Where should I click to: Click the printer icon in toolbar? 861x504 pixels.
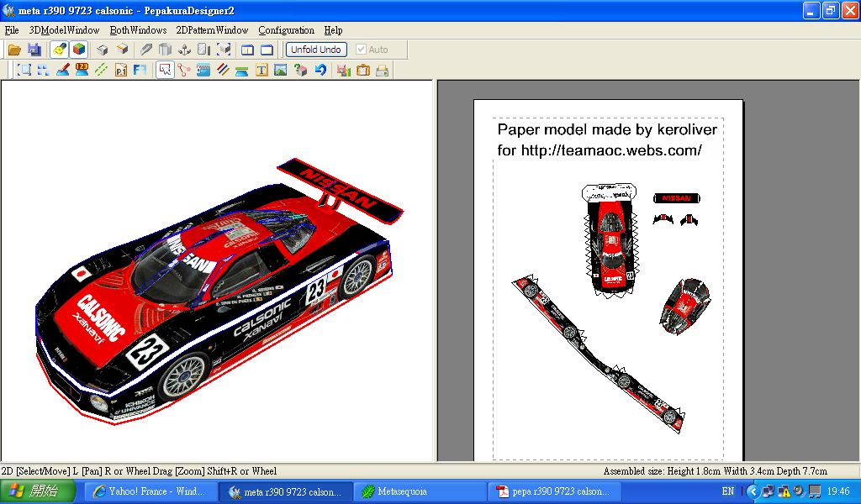click(383, 71)
